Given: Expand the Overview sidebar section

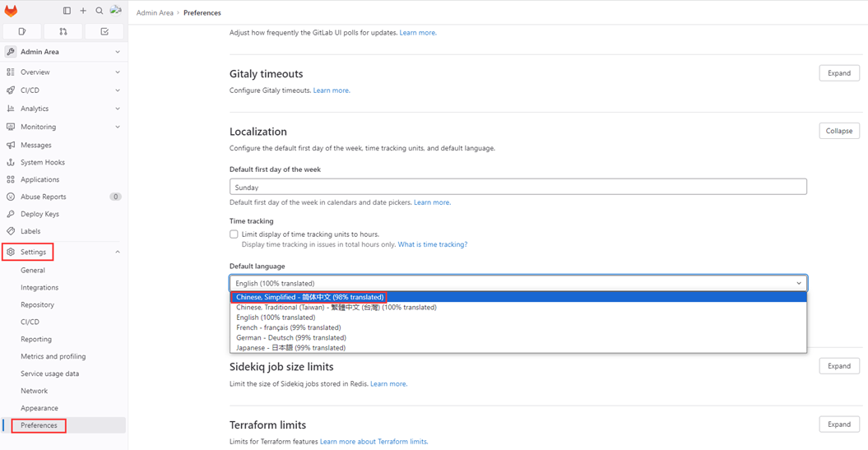Looking at the screenshot, I should click(63, 72).
